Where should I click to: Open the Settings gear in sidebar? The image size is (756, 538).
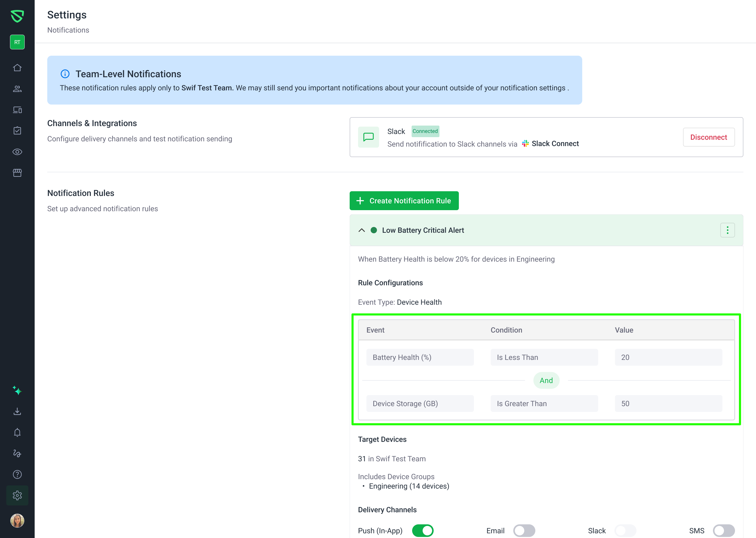click(17, 495)
